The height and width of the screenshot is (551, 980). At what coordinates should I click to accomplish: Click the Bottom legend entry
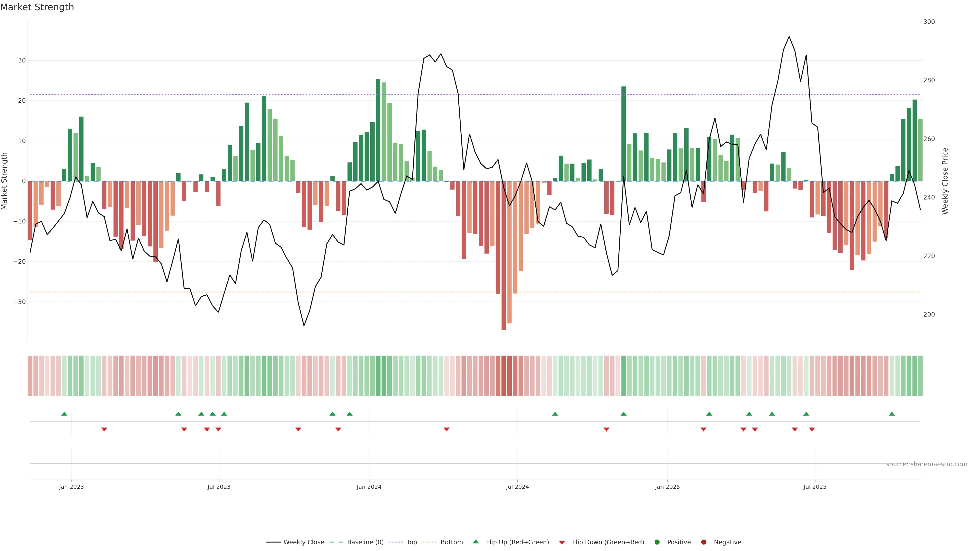click(451, 542)
